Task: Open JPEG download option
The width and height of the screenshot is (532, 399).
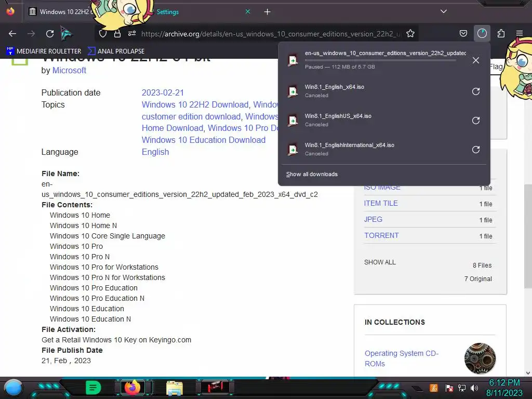Action: click(373, 219)
